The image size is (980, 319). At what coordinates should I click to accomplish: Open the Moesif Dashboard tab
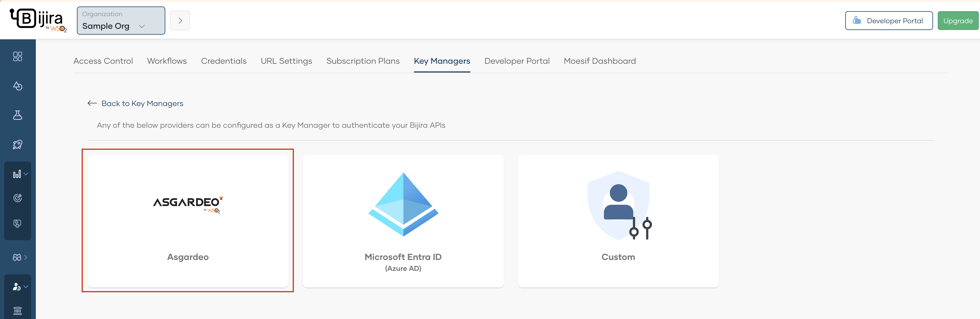click(600, 61)
